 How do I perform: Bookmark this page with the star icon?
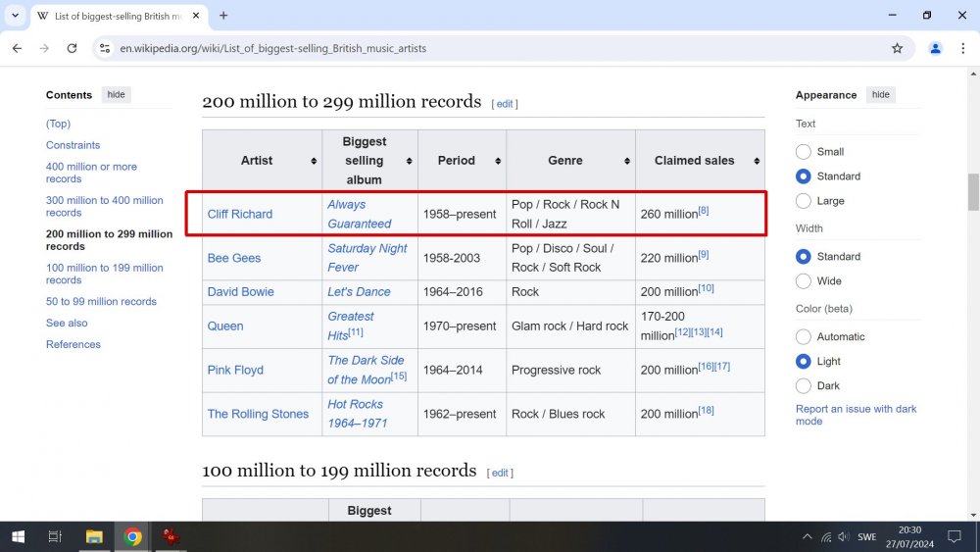point(897,48)
